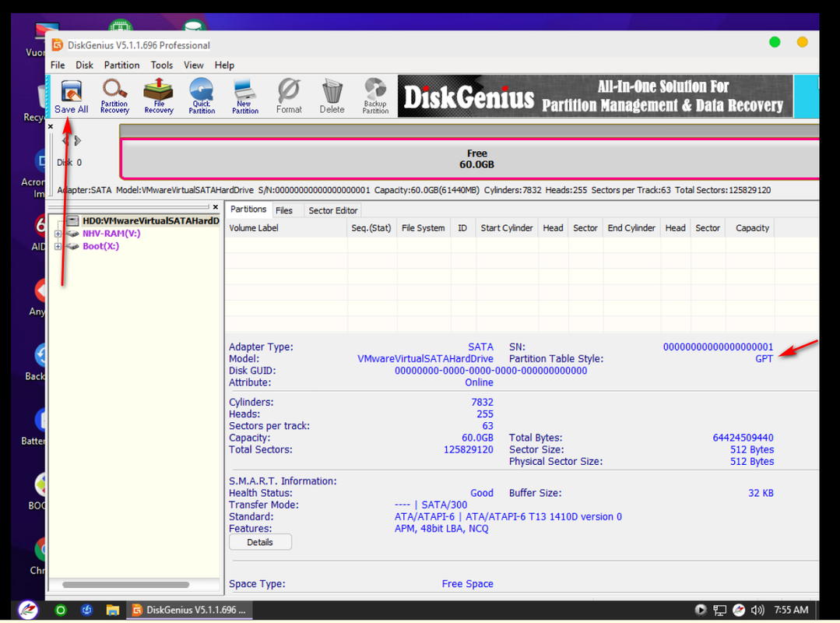Click the Format toolbar icon

(289, 97)
